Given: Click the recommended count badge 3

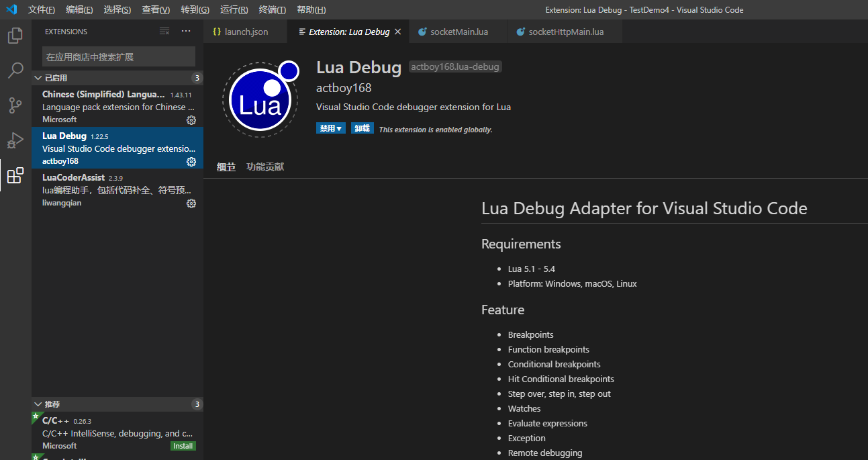Looking at the screenshot, I should pyautogui.click(x=197, y=404).
